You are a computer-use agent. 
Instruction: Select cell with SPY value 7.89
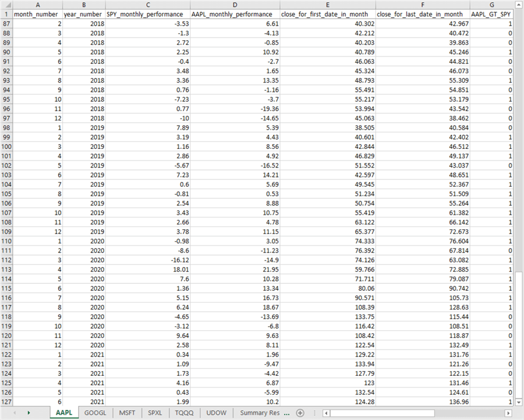[x=148, y=127]
